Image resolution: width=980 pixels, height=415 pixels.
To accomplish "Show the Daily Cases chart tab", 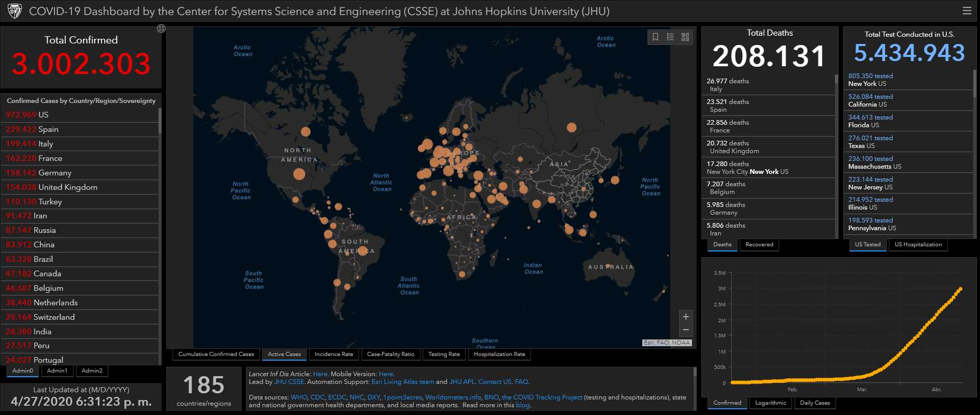I will click(x=815, y=403).
